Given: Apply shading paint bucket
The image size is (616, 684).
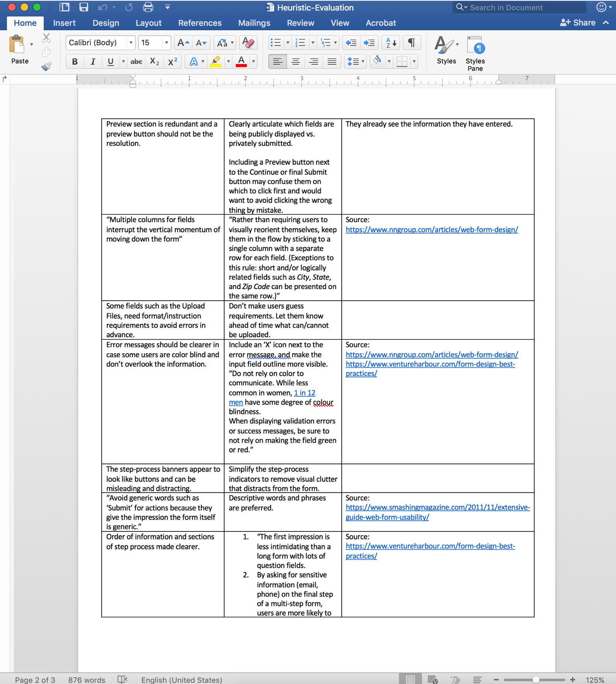Looking at the screenshot, I should point(377,62).
